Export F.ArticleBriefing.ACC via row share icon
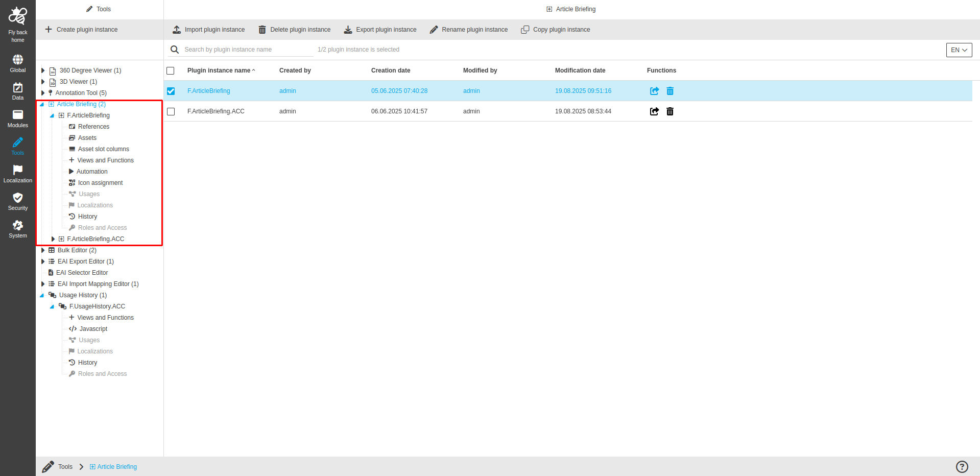Viewport: 980px width, 476px height. (x=654, y=111)
